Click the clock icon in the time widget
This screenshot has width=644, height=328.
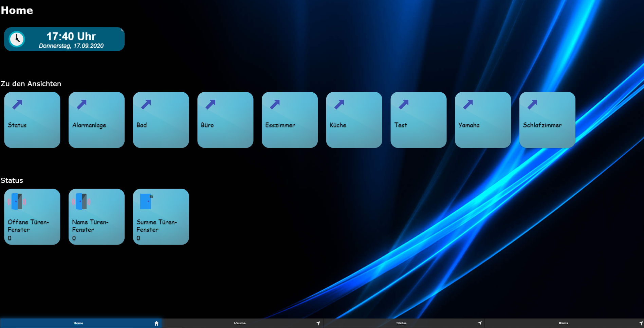click(x=17, y=39)
